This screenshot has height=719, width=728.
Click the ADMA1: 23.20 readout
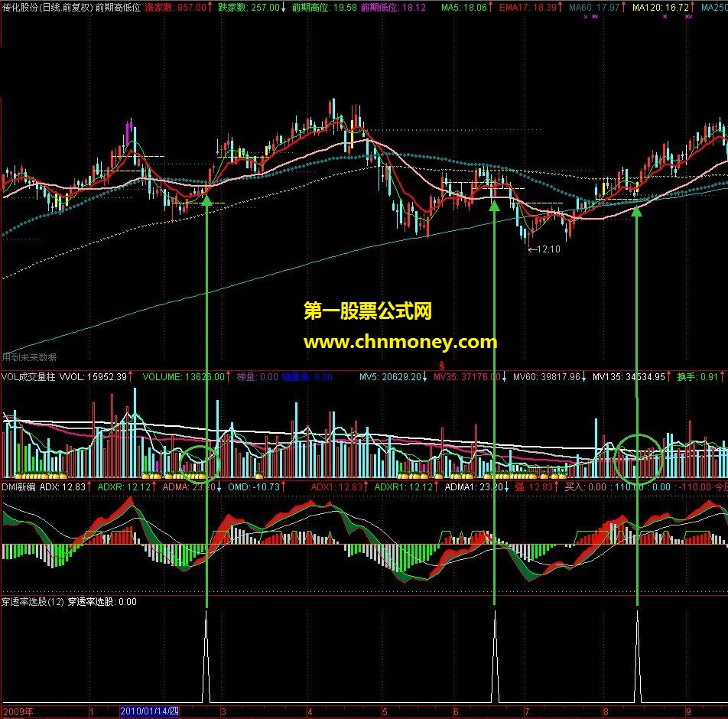coord(474,486)
